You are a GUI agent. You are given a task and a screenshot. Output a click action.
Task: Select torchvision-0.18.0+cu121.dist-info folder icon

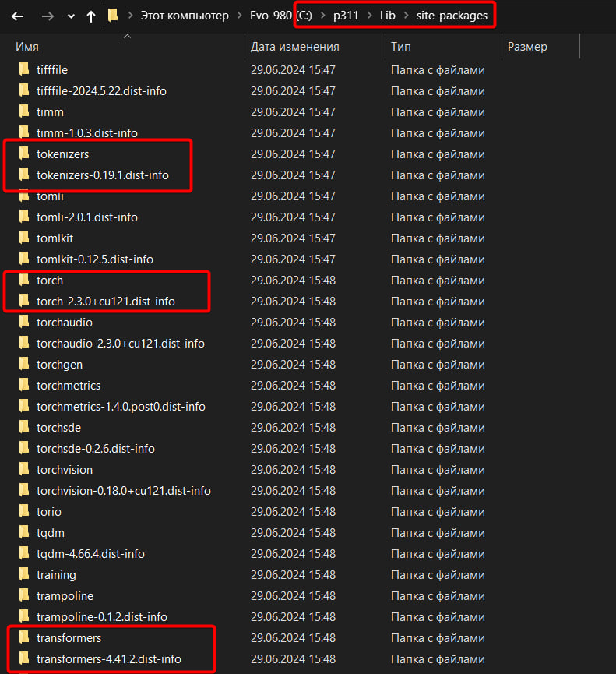point(24,490)
